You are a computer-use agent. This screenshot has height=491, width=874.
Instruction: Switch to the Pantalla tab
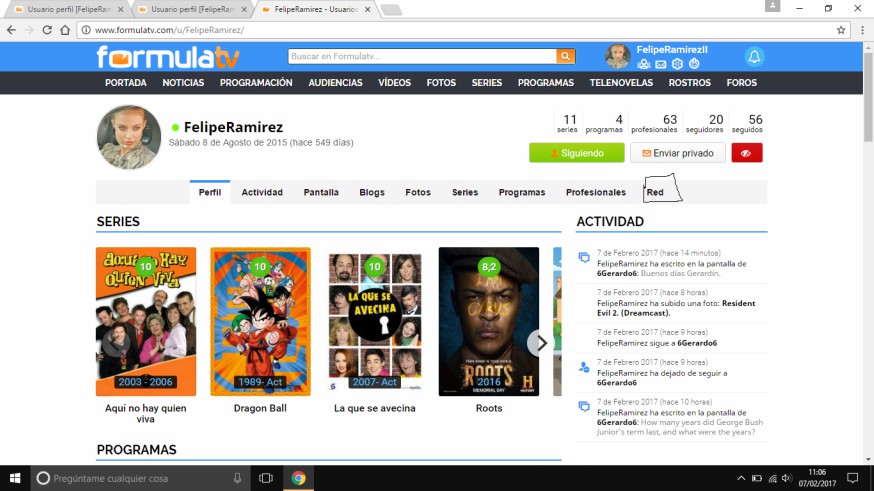321,192
